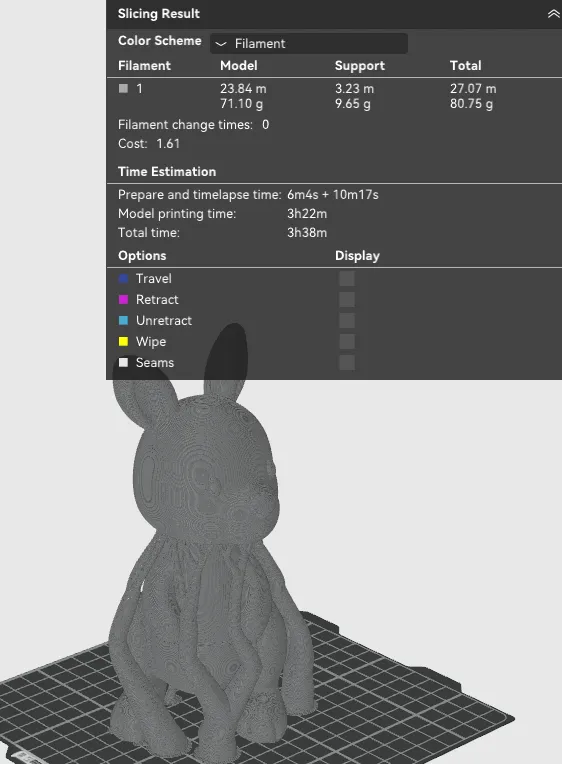The width and height of the screenshot is (562, 764).
Task: Click the 'Filament change times' row
Action: coord(194,125)
